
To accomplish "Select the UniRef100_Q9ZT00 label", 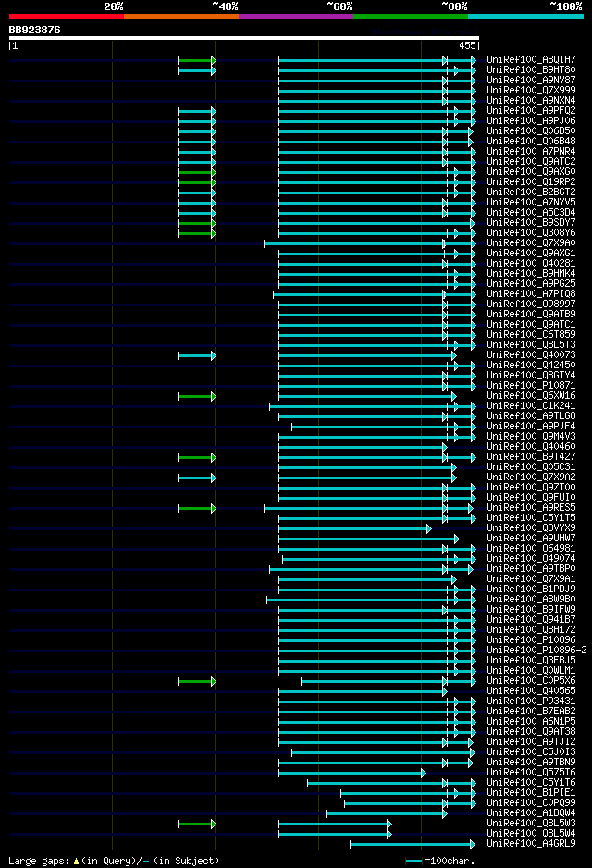I will click(x=531, y=488).
